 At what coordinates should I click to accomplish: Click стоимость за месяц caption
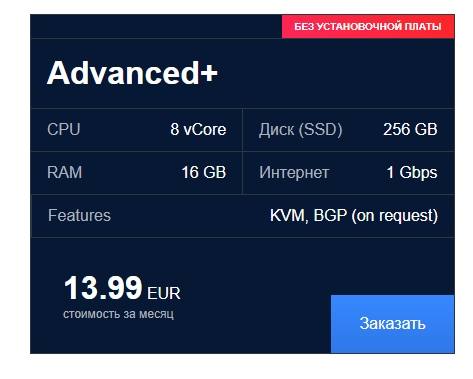click(118, 314)
